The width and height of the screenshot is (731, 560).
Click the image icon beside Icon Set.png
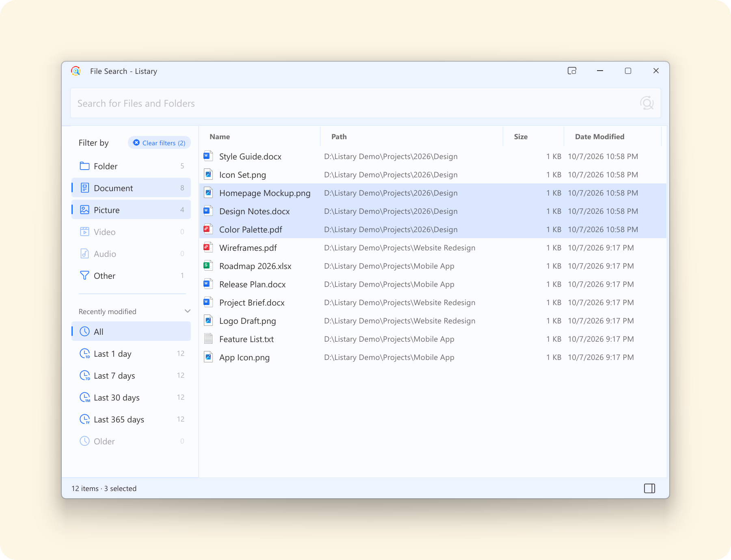coord(208,174)
